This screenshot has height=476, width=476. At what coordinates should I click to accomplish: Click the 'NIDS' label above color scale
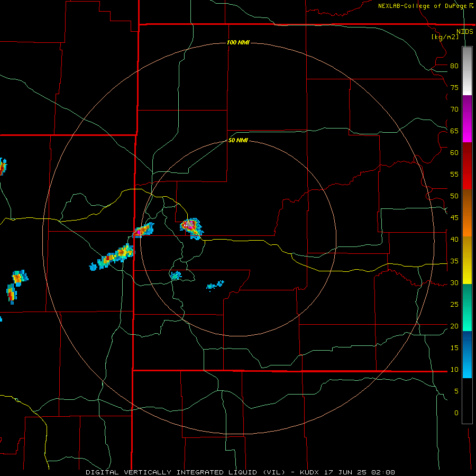pyautogui.click(x=464, y=32)
